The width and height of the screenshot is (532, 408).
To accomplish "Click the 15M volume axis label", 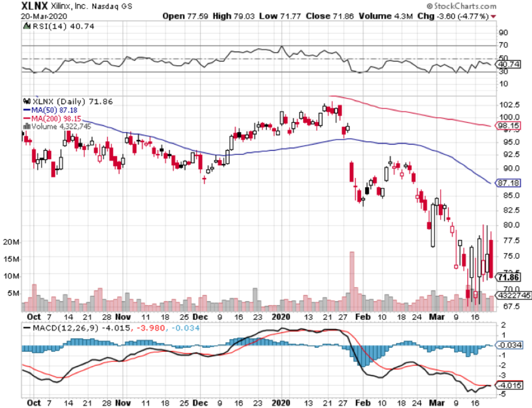I will 11,259.
